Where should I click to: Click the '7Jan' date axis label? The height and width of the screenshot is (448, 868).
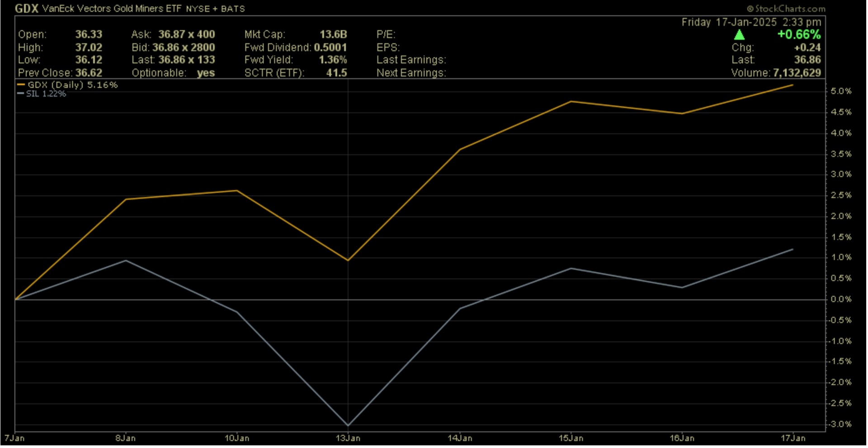[x=14, y=438]
